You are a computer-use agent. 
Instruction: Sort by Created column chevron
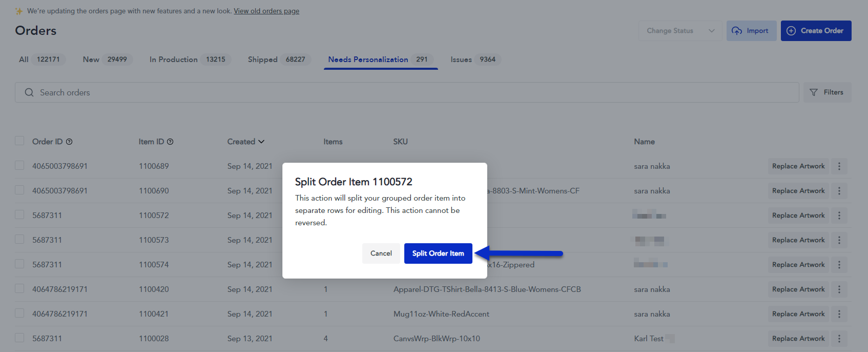[x=261, y=142]
